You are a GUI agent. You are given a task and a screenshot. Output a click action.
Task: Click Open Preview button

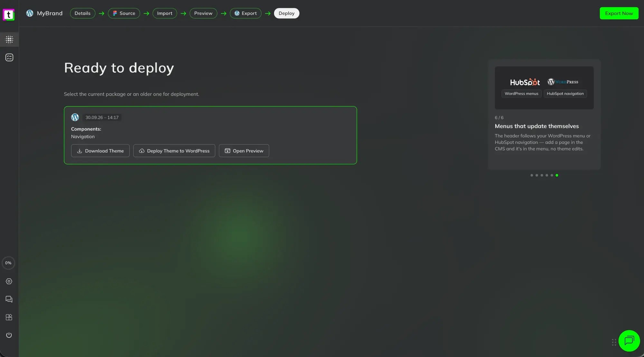(x=244, y=151)
